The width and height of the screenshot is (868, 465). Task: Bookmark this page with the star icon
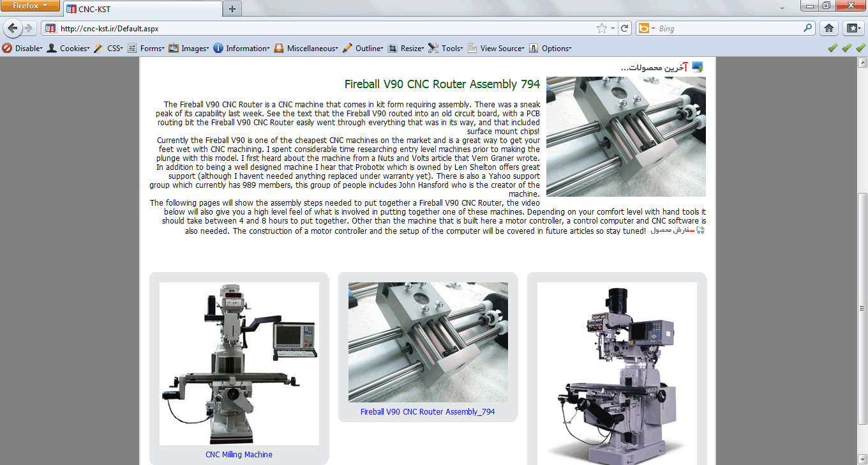(601, 28)
